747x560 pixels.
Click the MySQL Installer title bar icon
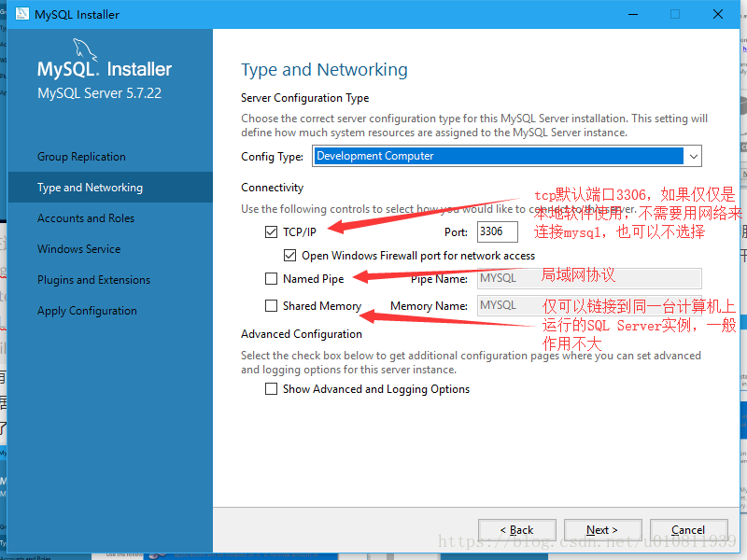point(21,14)
